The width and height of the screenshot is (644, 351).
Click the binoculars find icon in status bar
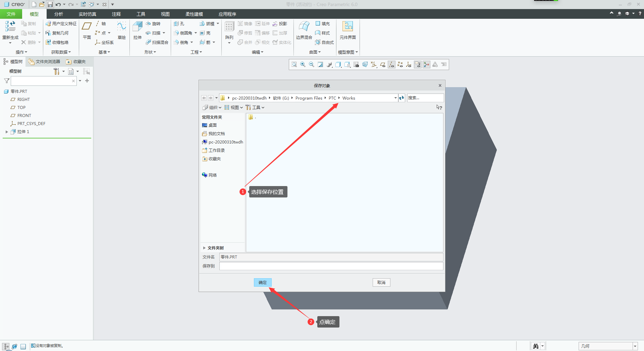536,346
